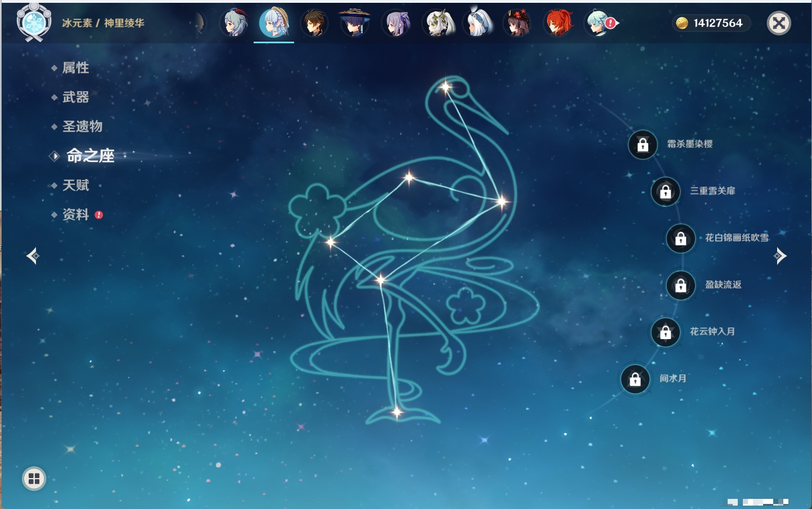
Task: Select the locked 间水月 constellation node
Action: pos(635,380)
